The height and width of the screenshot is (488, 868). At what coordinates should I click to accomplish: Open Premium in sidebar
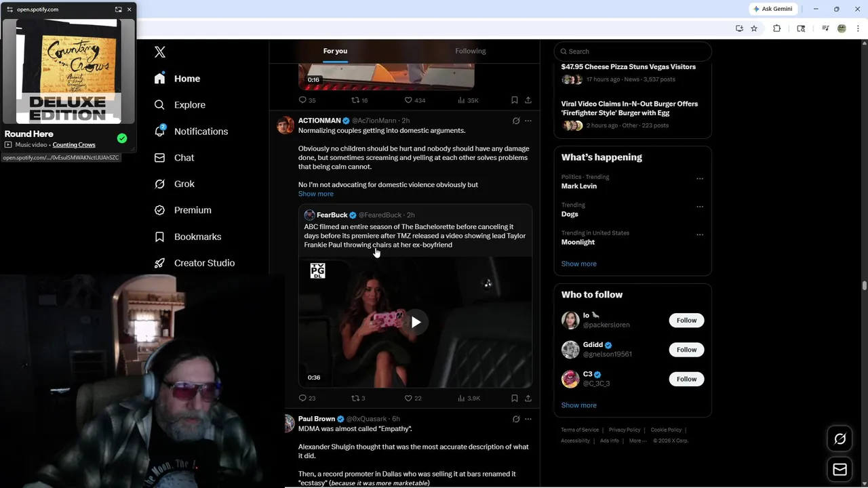pos(182,210)
